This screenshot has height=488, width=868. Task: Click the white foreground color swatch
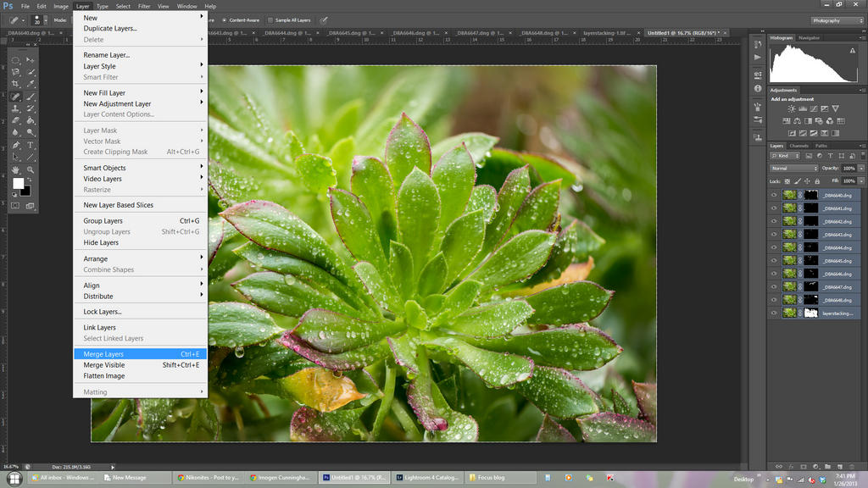click(18, 183)
